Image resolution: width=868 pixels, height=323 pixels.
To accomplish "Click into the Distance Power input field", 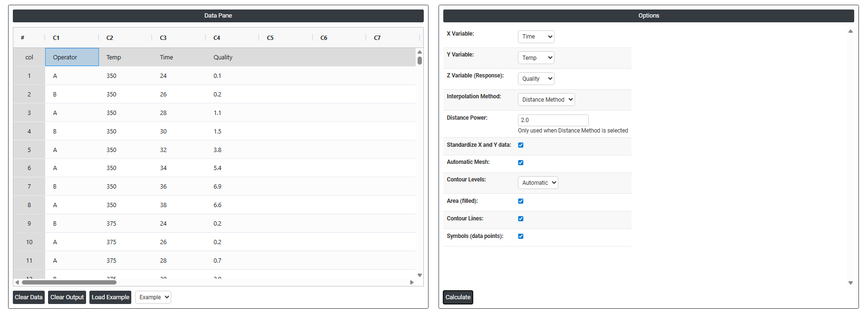I will [553, 120].
